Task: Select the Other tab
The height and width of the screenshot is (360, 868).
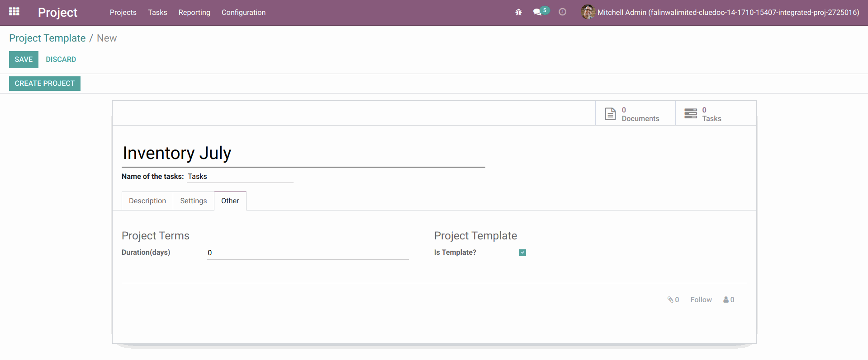Action: [x=230, y=201]
